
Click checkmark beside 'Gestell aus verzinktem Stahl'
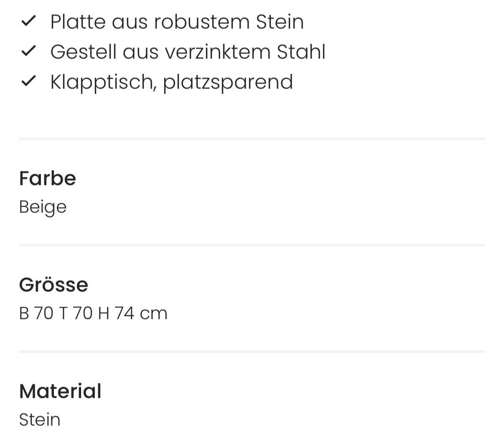pos(28,51)
